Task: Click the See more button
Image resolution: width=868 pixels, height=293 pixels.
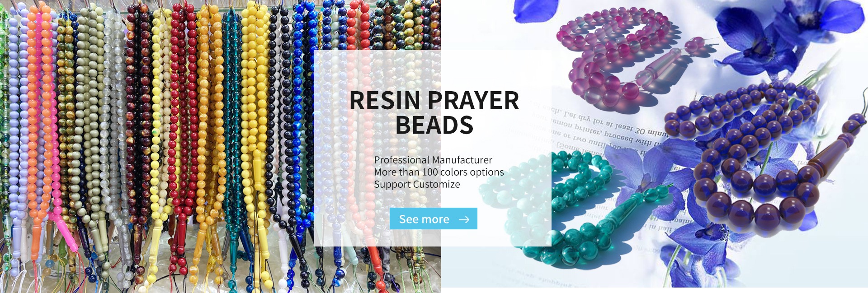Action: pyautogui.click(x=433, y=219)
